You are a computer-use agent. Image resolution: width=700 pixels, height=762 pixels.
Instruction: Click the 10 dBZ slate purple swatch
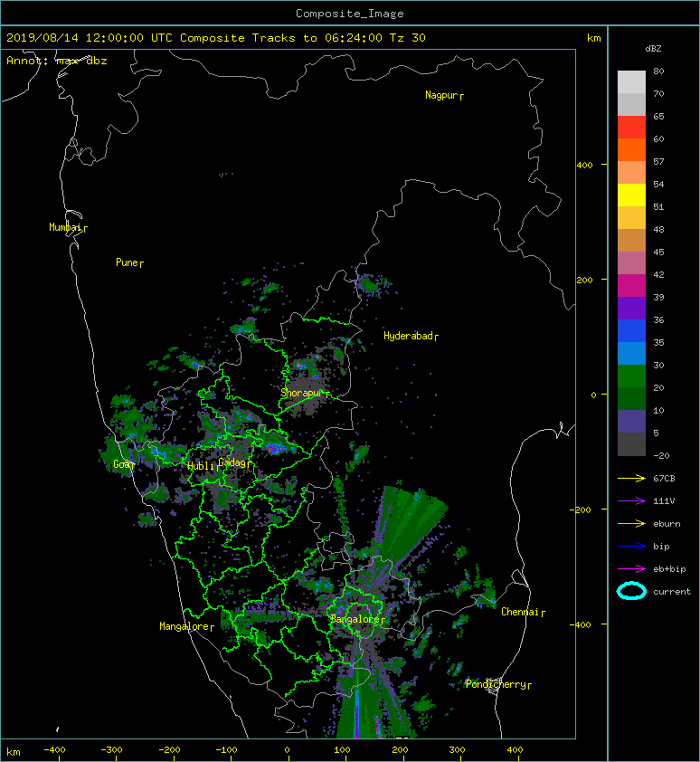click(631, 421)
